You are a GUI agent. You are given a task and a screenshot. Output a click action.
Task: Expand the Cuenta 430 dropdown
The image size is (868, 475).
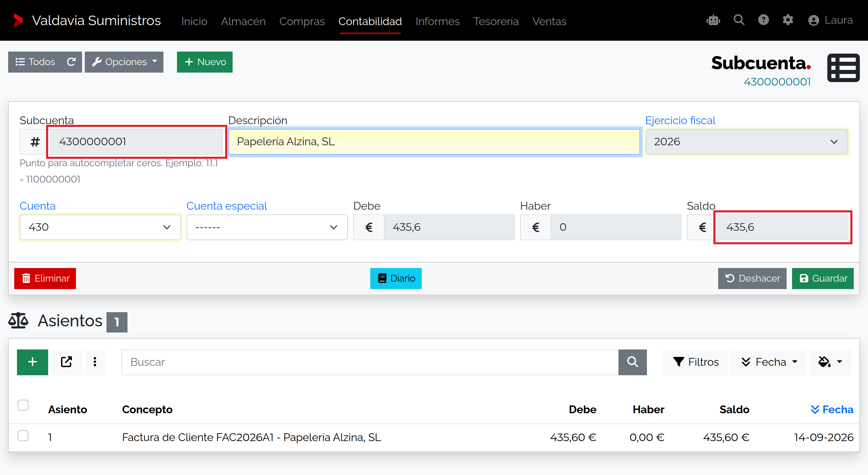pyautogui.click(x=100, y=227)
